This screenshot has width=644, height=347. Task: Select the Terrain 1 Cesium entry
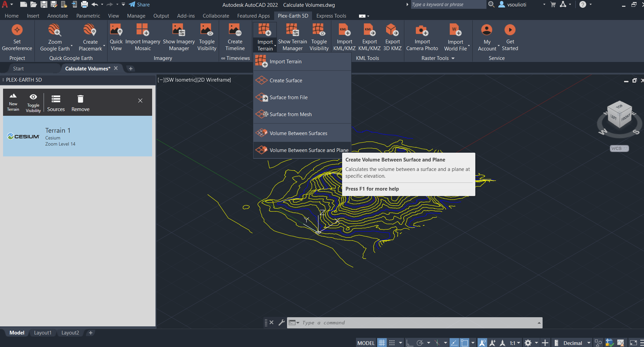pyautogui.click(x=77, y=136)
